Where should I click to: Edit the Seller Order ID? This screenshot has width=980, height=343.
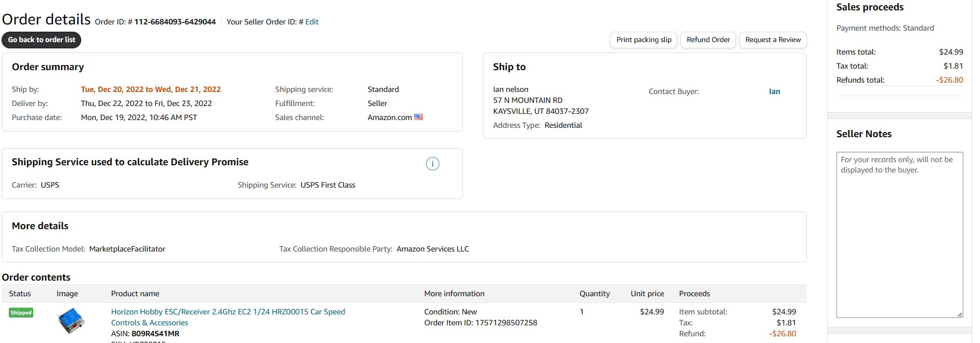(x=312, y=22)
